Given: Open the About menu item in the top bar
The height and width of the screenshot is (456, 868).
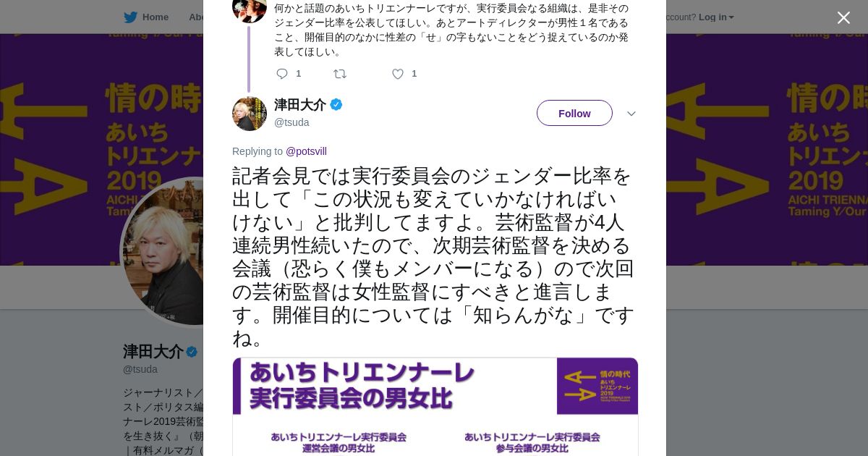Looking at the screenshot, I should [x=196, y=17].
